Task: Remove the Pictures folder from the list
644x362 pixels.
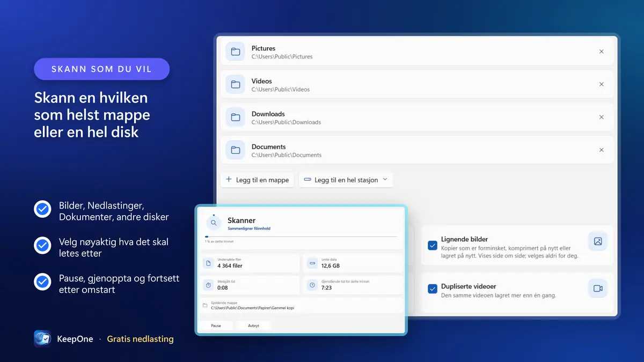Action: click(x=602, y=51)
